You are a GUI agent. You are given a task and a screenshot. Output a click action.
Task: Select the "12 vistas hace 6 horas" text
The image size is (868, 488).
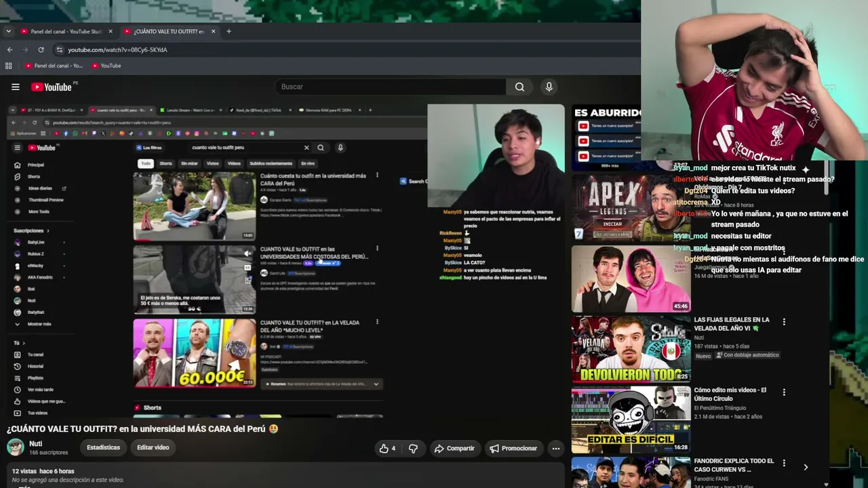[43, 471]
